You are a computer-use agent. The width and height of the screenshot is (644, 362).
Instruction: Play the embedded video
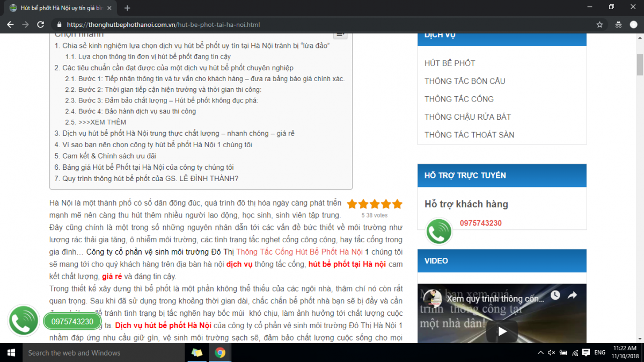point(502,331)
